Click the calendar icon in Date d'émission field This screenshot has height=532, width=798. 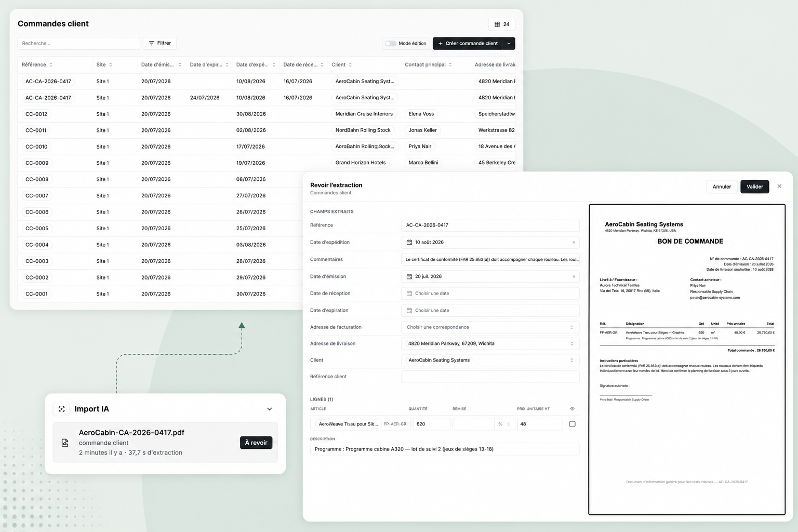409,276
